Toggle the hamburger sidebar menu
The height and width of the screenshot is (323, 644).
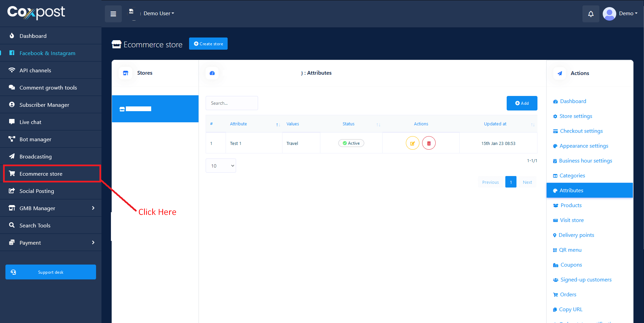(x=113, y=14)
